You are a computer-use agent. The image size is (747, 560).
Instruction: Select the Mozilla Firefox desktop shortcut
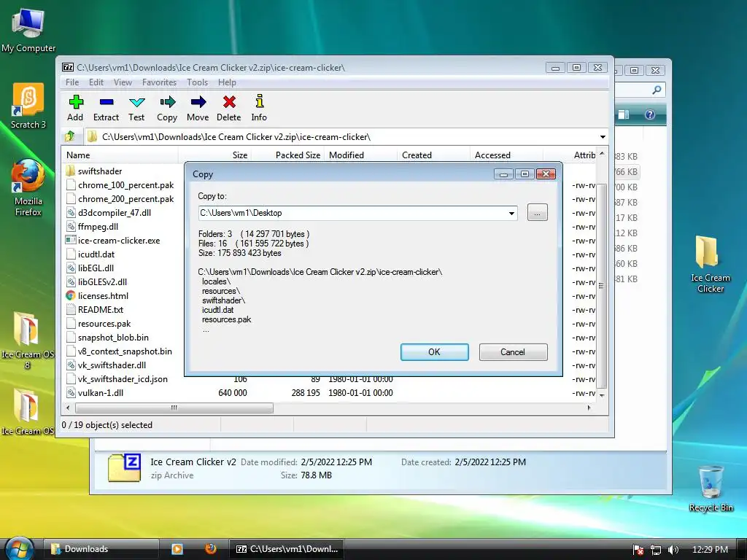click(28, 188)
